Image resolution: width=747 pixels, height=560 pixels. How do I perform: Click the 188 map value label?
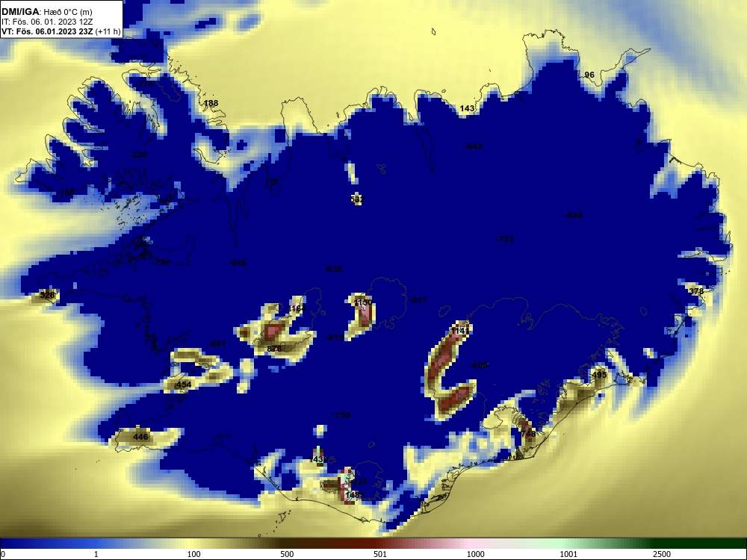tap(211, 103)
